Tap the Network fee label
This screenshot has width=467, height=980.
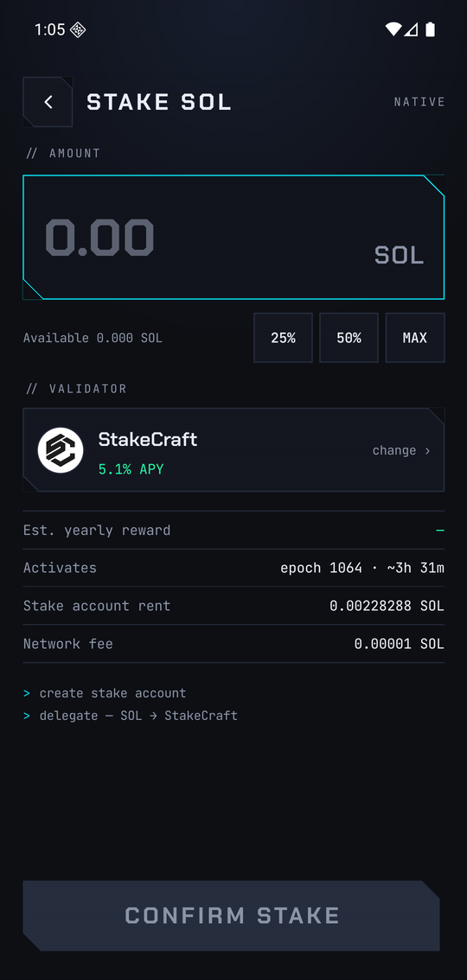click(68, 644)
